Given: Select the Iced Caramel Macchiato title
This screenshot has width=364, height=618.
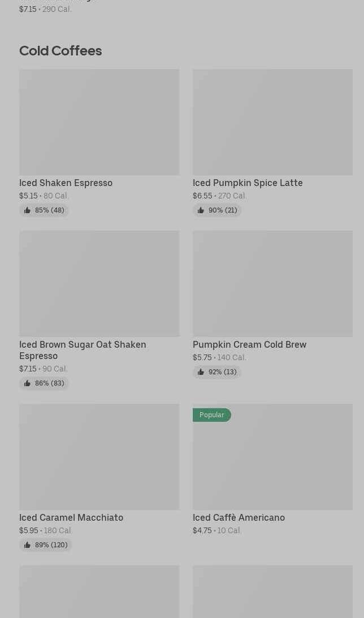Looking at the screenshot, I should coord(71,517).
